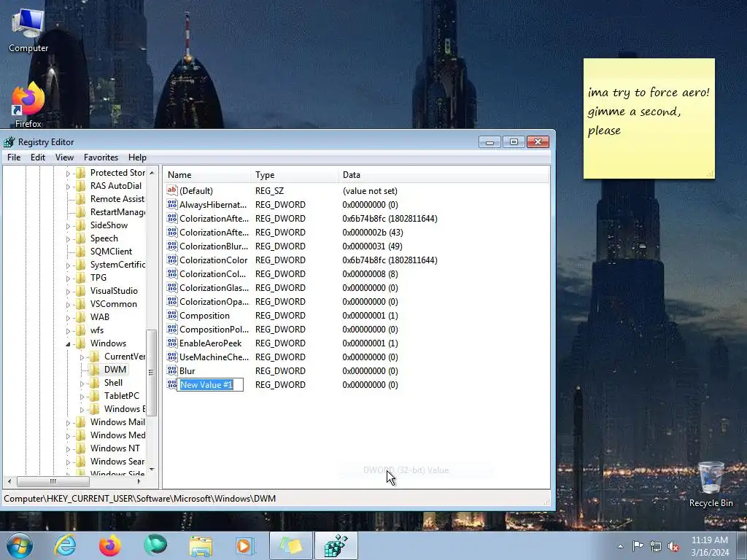747x560 pixels.
Task: Open the Favorites menu
Action: (101, 157)
